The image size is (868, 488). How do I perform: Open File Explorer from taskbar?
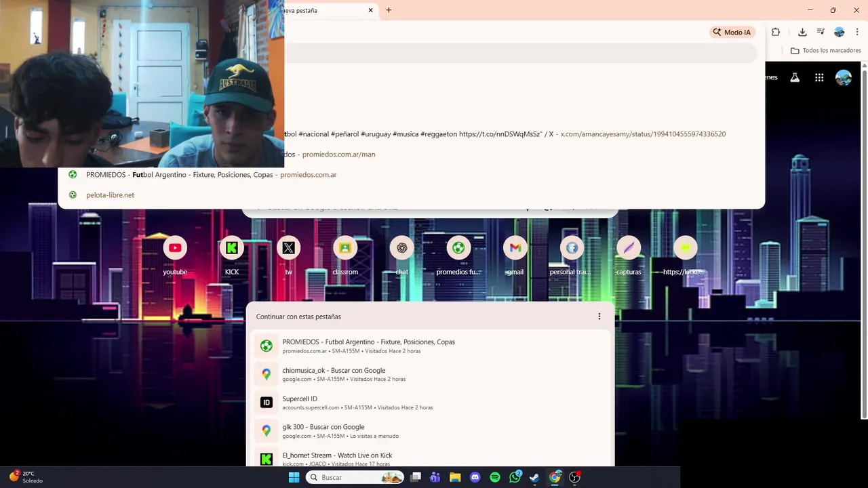point(455,477)
